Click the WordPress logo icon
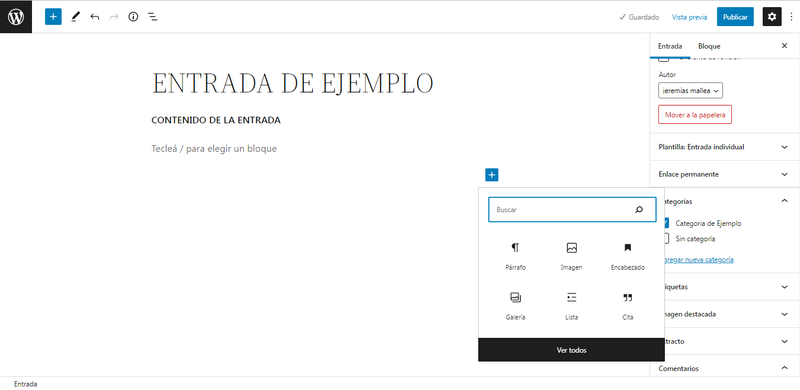The width and height of the screenshot is (800, 390). tap(16, 17)
